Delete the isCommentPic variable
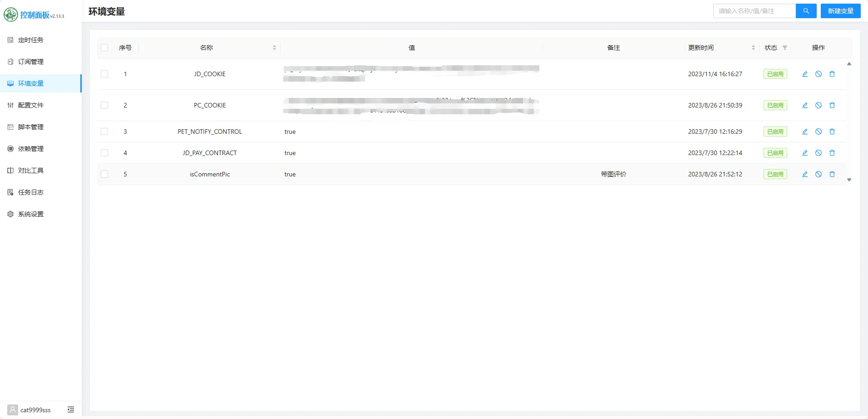 (x=832, y=174)
